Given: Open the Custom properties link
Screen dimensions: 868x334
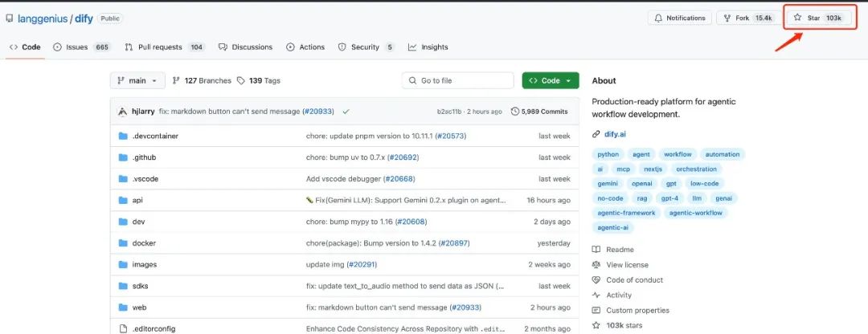Looking at the screenshot, I should click(x=631, y=310).
